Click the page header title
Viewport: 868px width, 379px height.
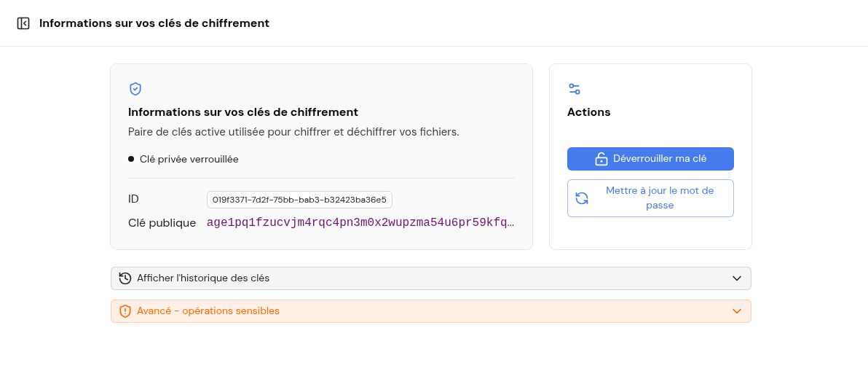154,23
